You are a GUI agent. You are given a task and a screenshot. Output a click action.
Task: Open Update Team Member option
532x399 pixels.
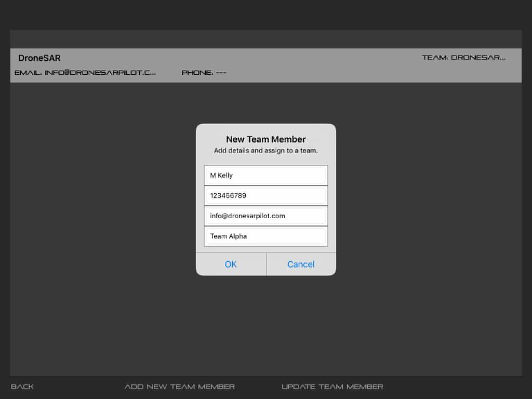coord(332,387)
